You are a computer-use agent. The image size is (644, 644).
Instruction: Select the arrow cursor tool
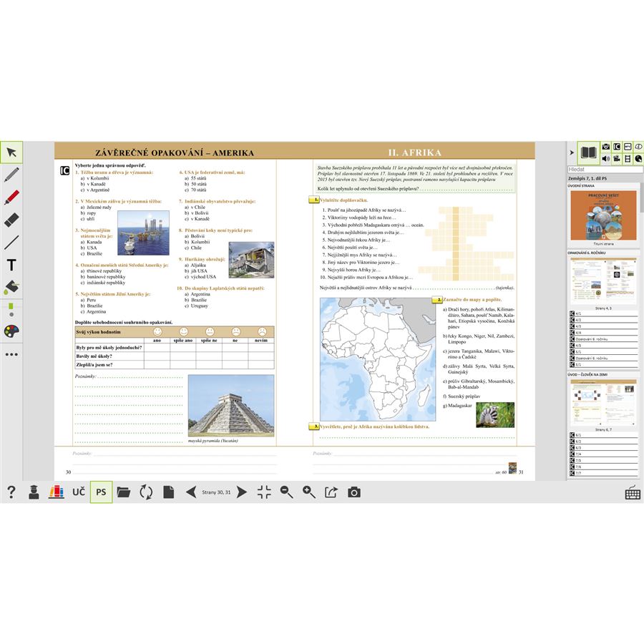click(11, 152)
